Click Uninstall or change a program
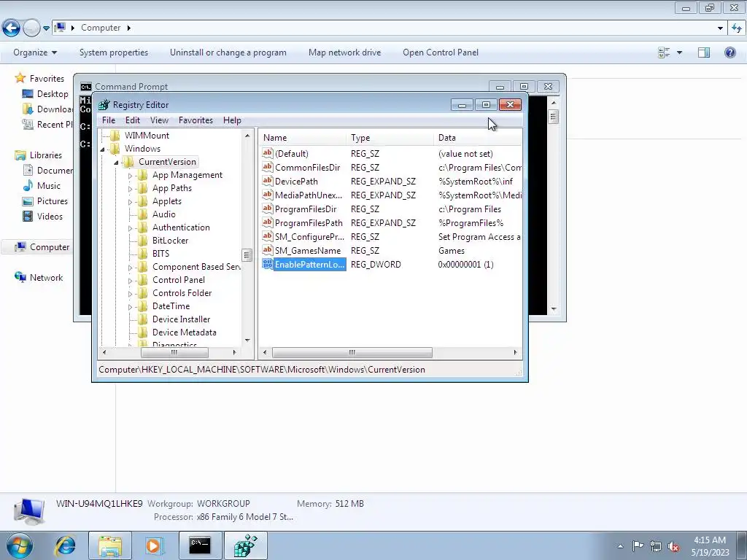Viewport: 747px width, 560px height. click(228, 52)
